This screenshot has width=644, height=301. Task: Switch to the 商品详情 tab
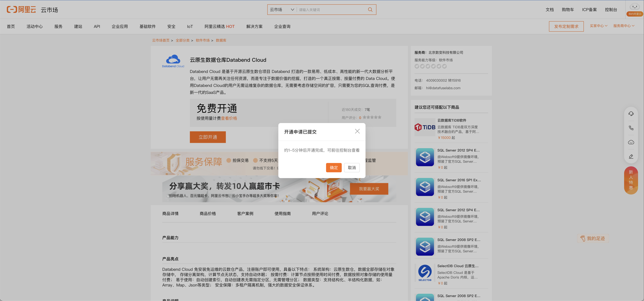click(x=170, y=214)
